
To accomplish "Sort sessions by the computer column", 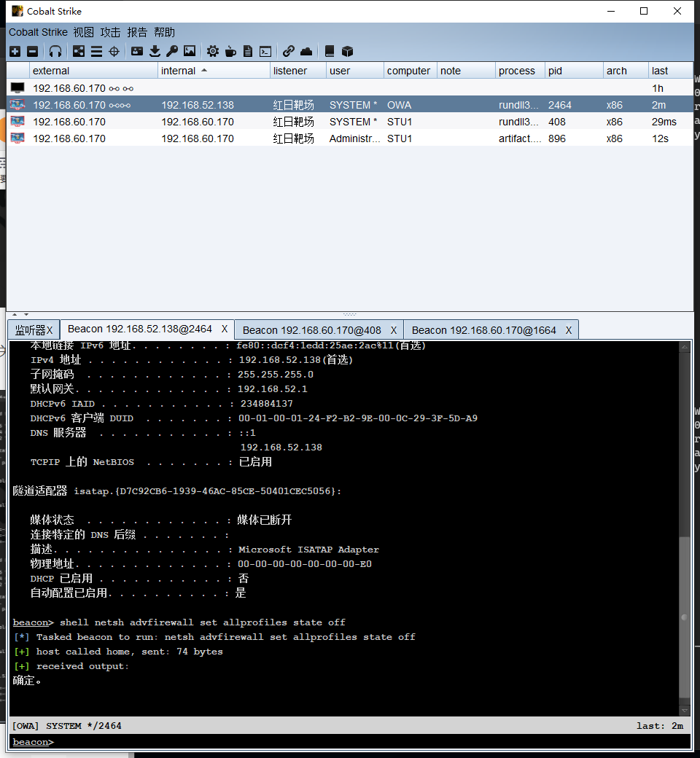I will [x=411, y=71].
